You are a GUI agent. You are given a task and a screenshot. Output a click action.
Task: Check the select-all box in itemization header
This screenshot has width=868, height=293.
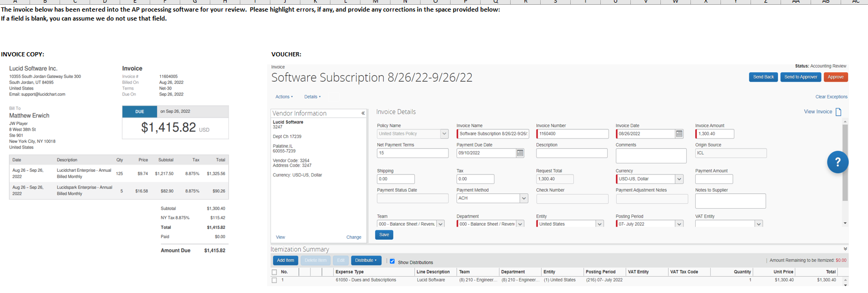pyautogui.click(x=274, y=272)
